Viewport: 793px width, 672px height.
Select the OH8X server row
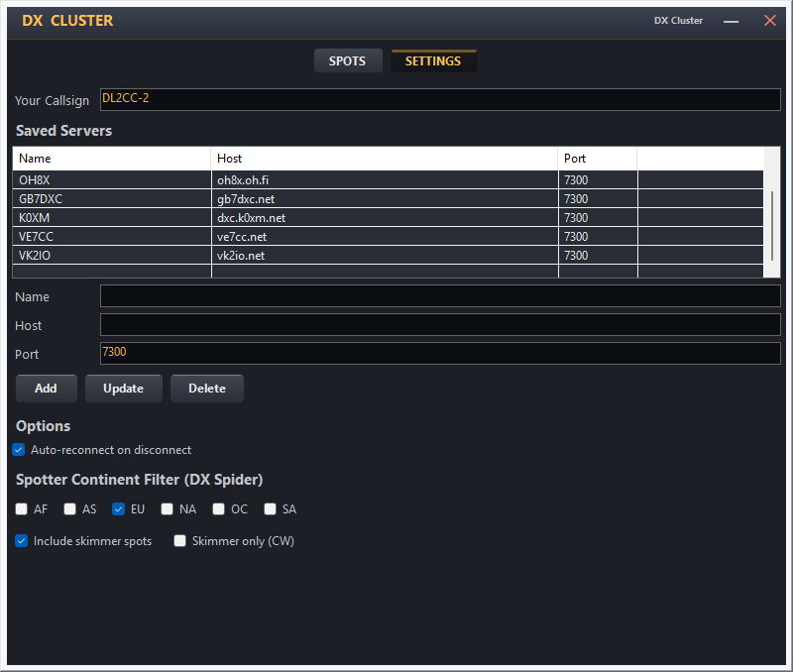[388, 180]
